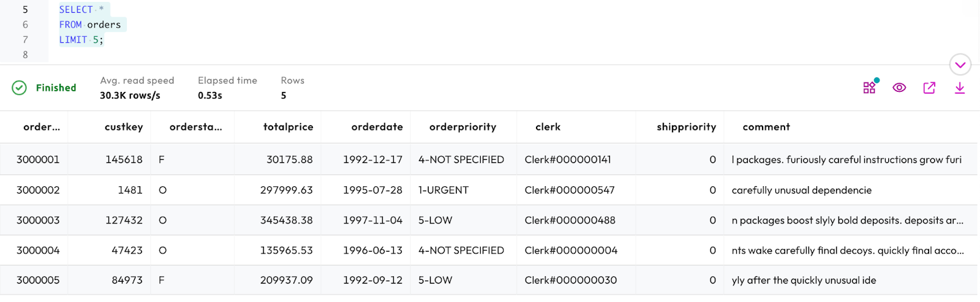Viewport: 980px width, 302px height.
Task: Click the orderpriority column header
Action: 462,127
